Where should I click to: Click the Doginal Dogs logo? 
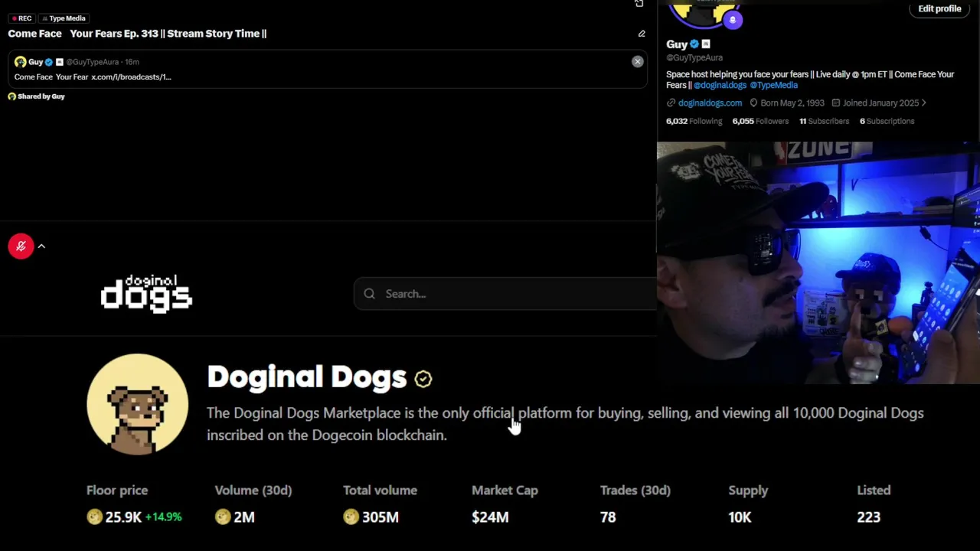coord(146,294)
